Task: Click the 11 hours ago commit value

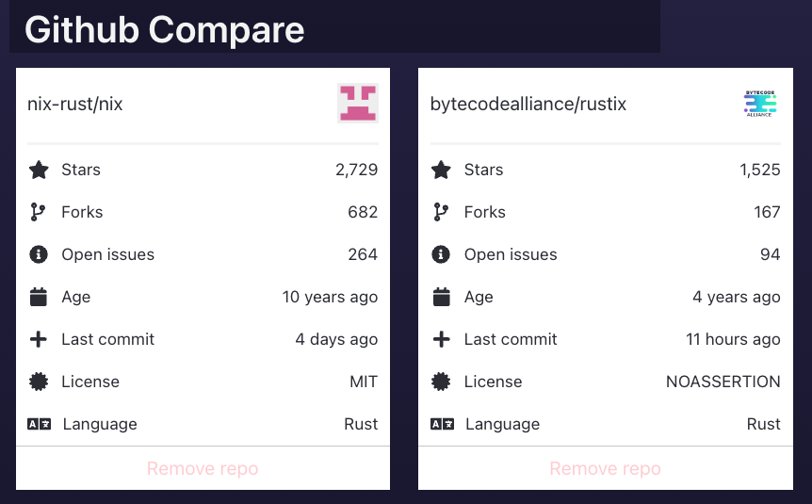Action: (x=733, y=340)
